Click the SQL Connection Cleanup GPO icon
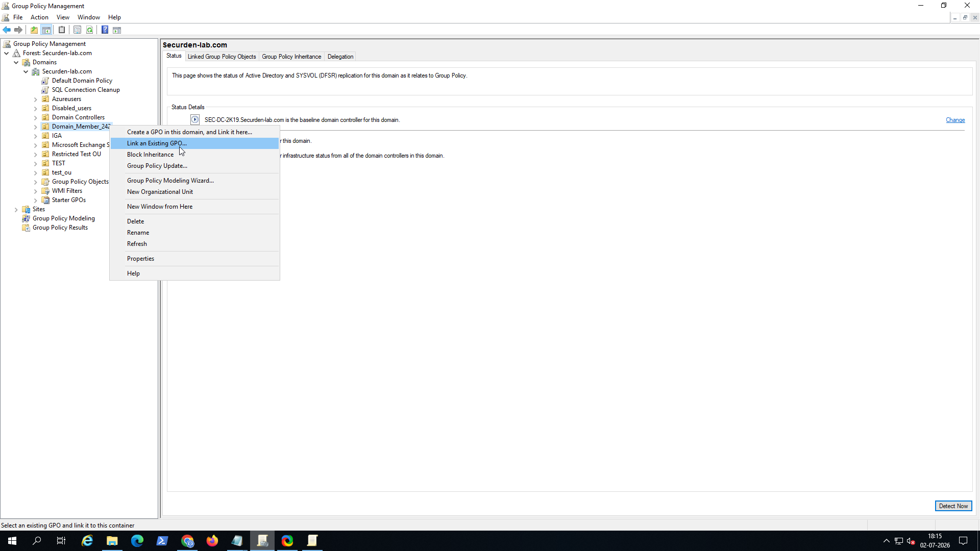This screenshot has width=980, height=551. pos(45,90)
